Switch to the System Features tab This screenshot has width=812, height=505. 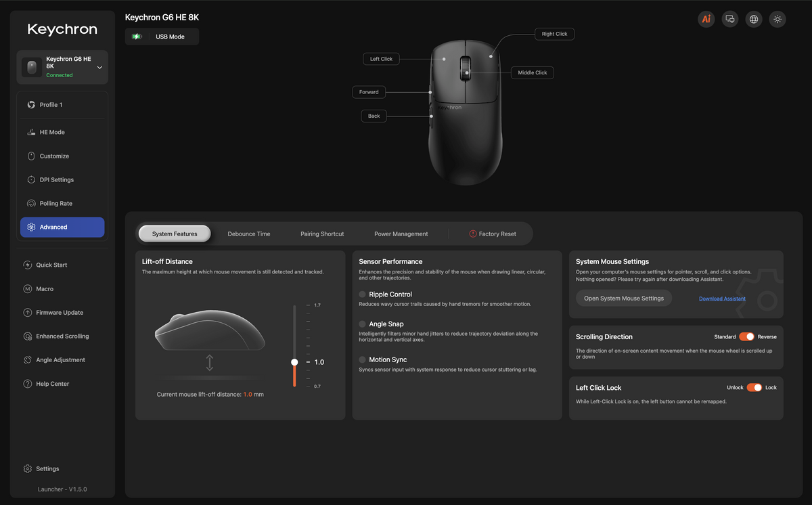(x=175, y=234)
